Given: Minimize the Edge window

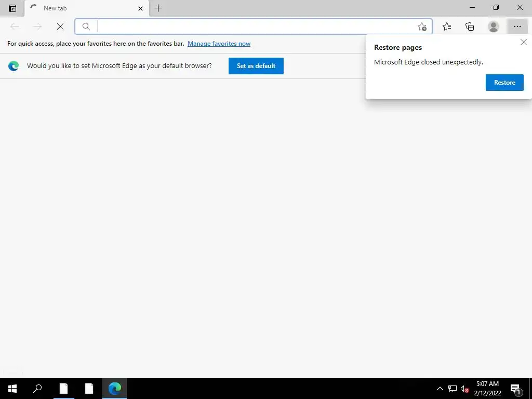Looking at the screenshot, I should [x=472, y=8].
